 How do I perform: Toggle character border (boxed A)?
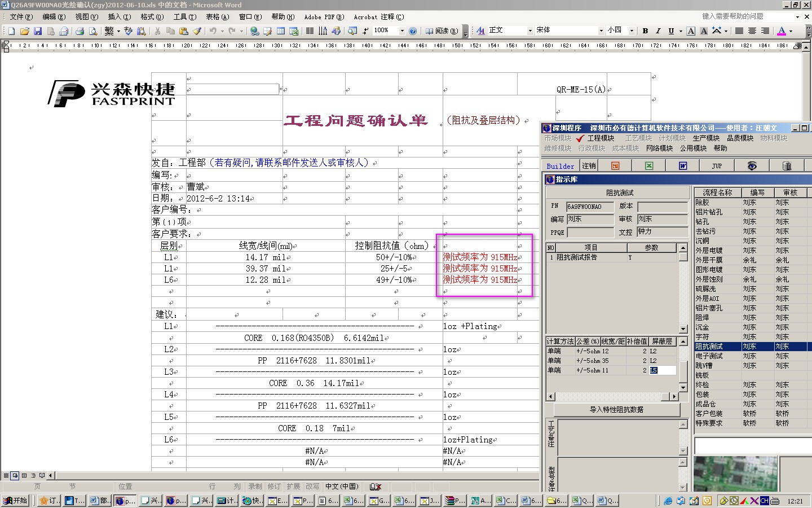click(691, 30)
